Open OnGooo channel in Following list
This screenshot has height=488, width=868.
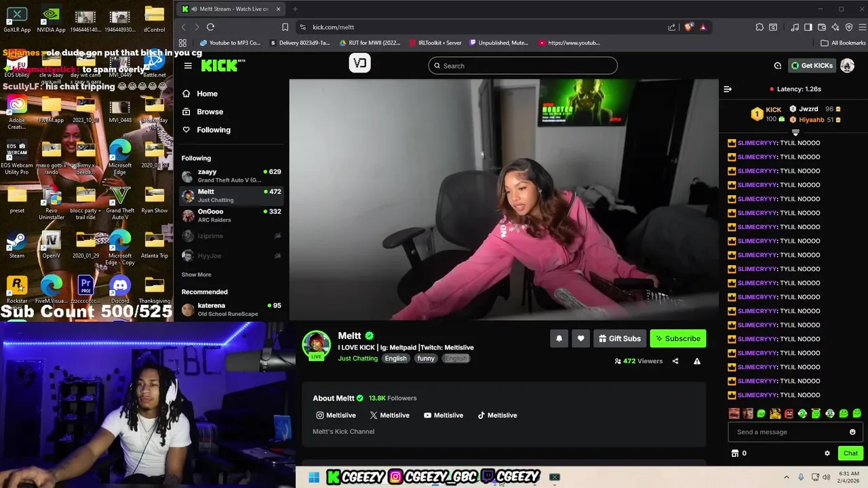pos(231,215)
